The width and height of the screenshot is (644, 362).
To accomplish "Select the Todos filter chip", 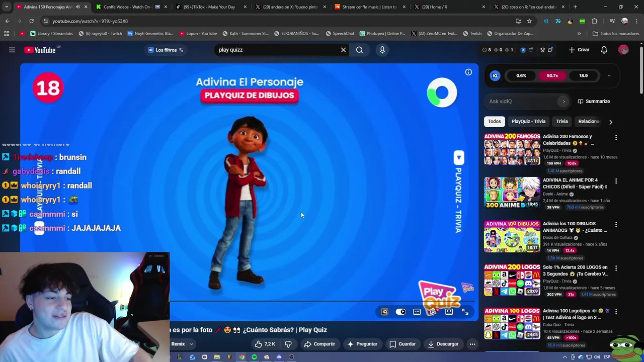I will pyautogui.click(x=494, y=121).
